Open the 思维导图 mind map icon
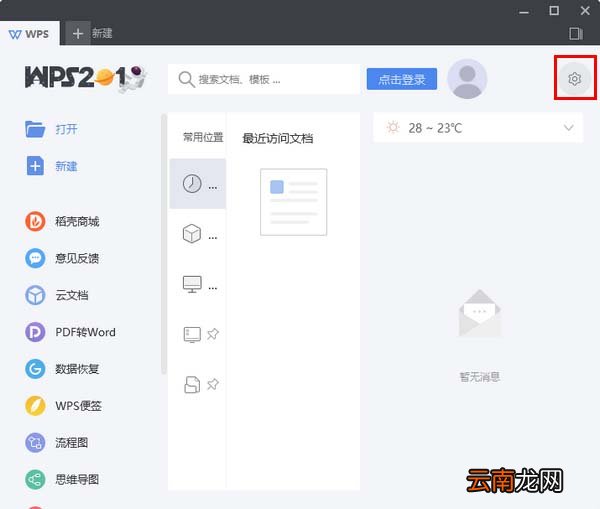600x509 pixels. pos(35,480)
